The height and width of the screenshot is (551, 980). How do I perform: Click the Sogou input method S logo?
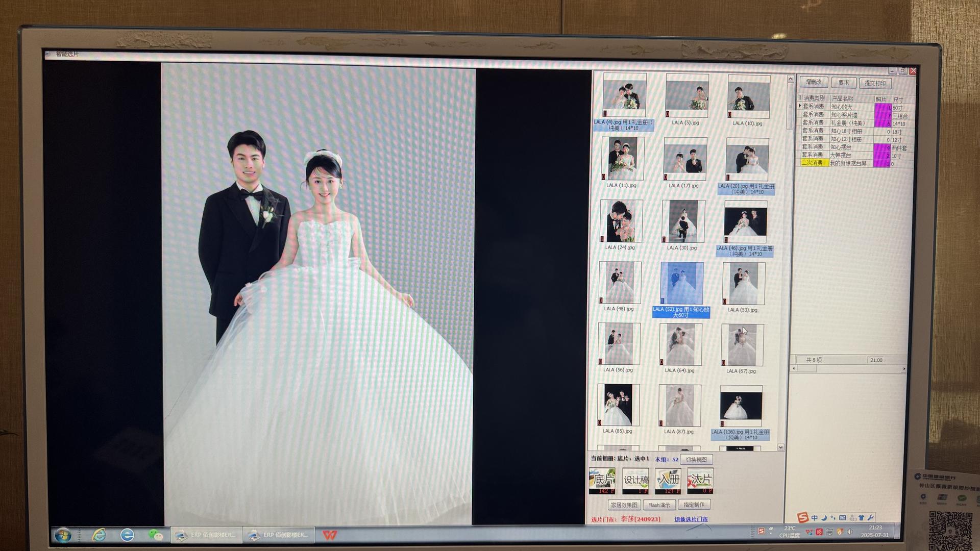tap(803, 517)
